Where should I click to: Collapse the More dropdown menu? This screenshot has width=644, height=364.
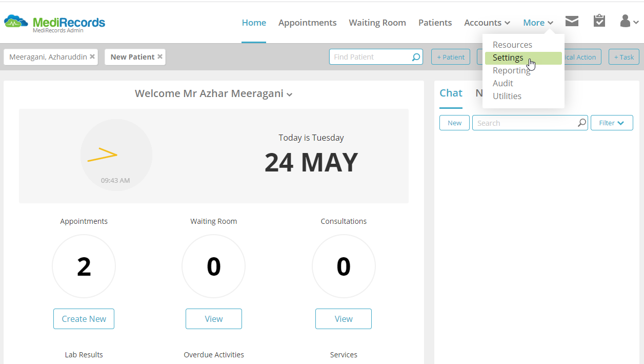pyautogui.click(x=538, y=23)
